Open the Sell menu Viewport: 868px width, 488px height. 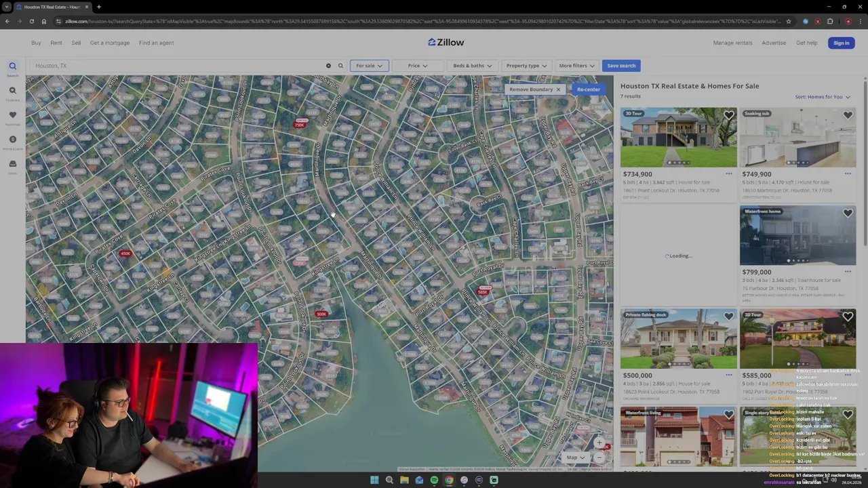point(76,43)
